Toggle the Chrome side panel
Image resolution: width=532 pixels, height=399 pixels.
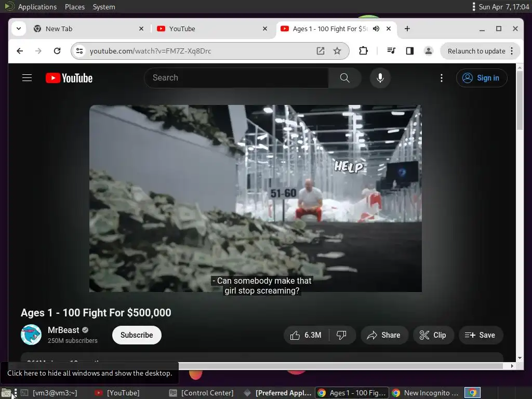pyautogui.click(x=410, y=51)
